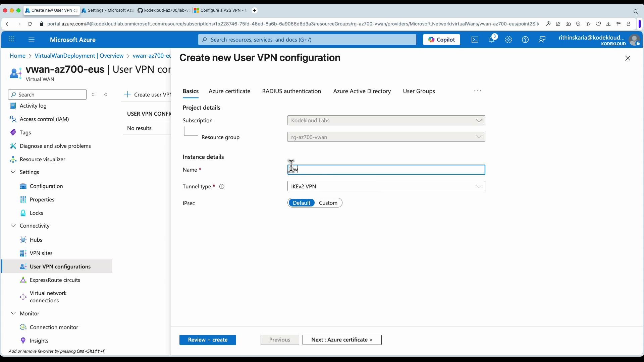Click the user account avatar
Viewport: 644px width, 362px height.
point(634,40)
